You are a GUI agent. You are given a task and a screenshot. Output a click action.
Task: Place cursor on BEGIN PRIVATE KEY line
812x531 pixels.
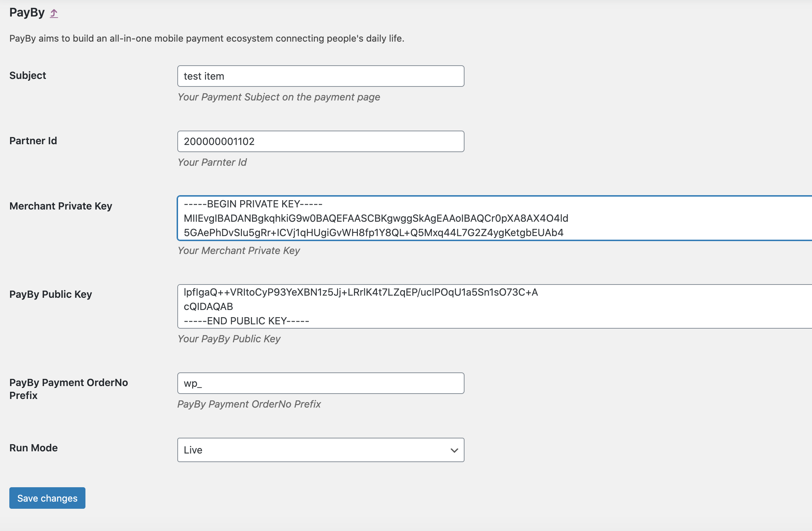pyautogui.click(x=253, y=204)
